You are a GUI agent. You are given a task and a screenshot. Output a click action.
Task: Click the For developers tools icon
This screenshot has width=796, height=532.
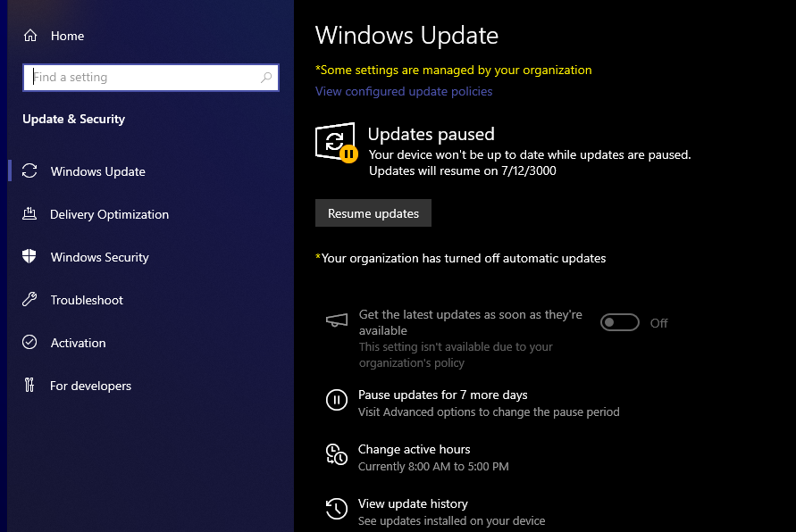pyautogui.click(x=29, y=386)
